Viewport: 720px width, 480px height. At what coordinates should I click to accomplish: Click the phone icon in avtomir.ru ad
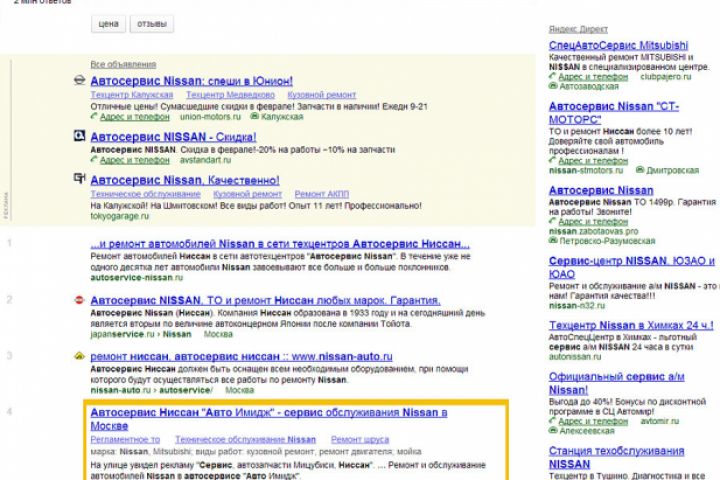tap(552, 420)
